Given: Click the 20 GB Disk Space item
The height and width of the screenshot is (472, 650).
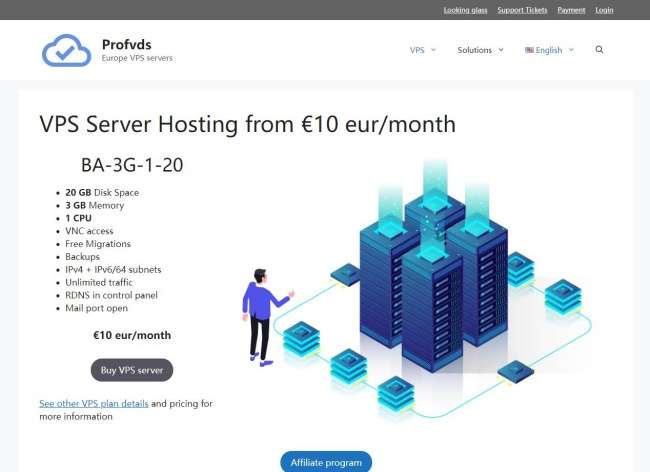Looking at the screenshot, I should pos(102,193).
